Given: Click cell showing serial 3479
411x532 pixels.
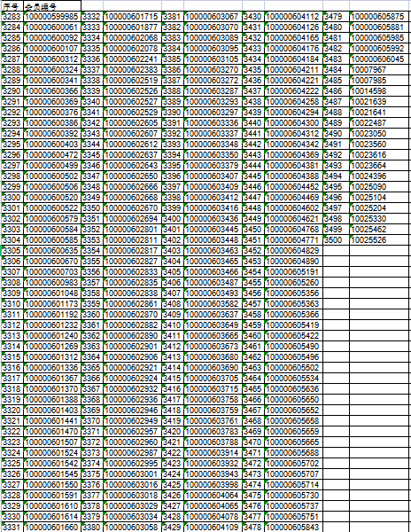Looking at the screenshot, I should 336,16.
